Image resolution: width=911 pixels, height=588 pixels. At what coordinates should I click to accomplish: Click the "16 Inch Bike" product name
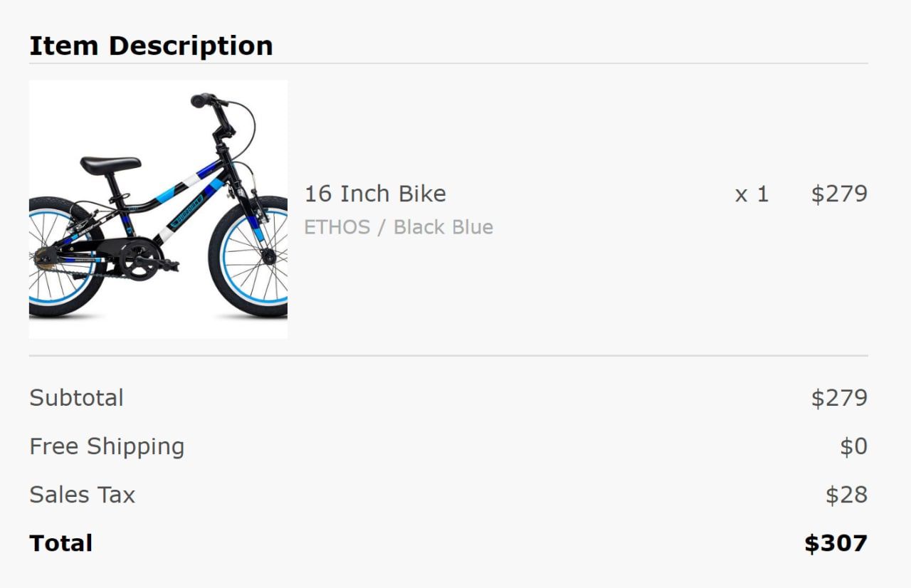(x=375, y=194)
